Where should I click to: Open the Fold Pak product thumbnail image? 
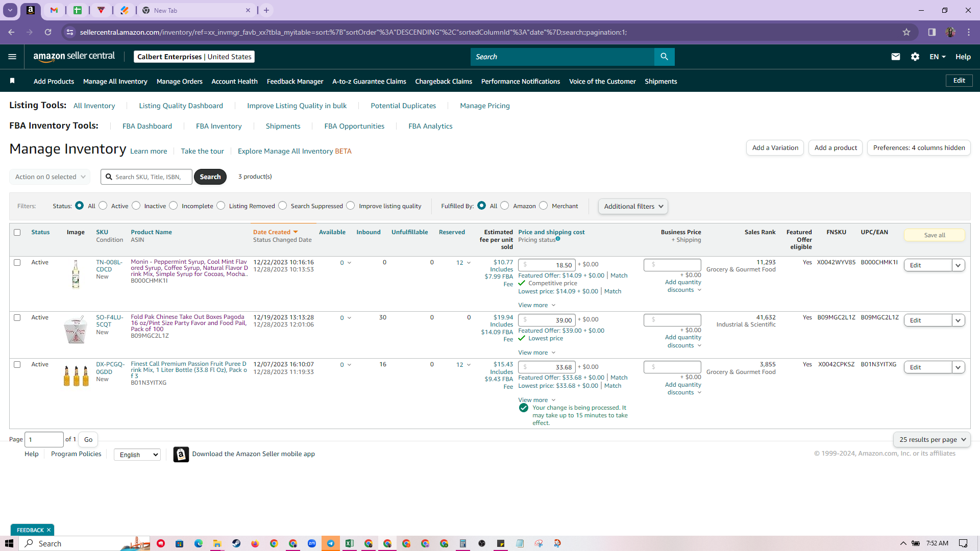click(76, 329)
